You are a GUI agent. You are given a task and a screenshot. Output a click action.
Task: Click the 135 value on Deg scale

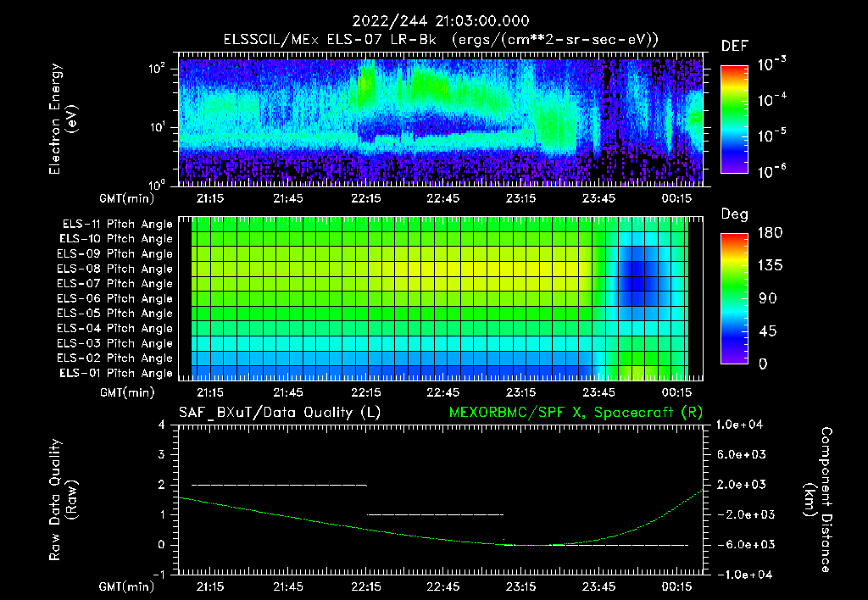(x=770, y=266)
